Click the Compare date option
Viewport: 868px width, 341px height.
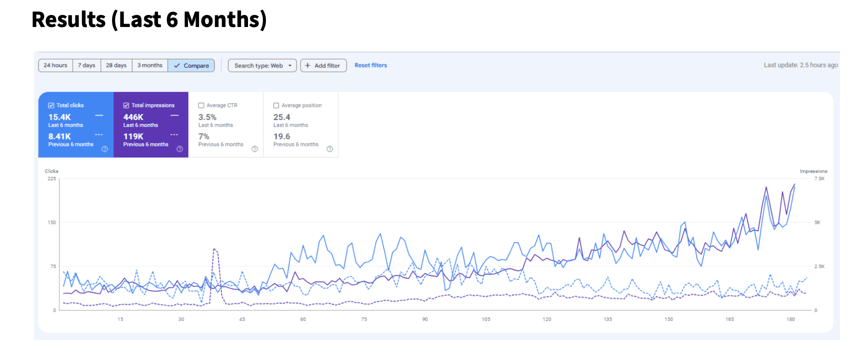click(191, 65)
